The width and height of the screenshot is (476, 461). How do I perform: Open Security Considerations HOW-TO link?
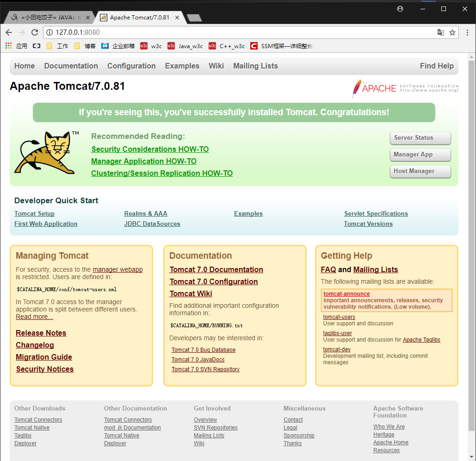(150, 150)
